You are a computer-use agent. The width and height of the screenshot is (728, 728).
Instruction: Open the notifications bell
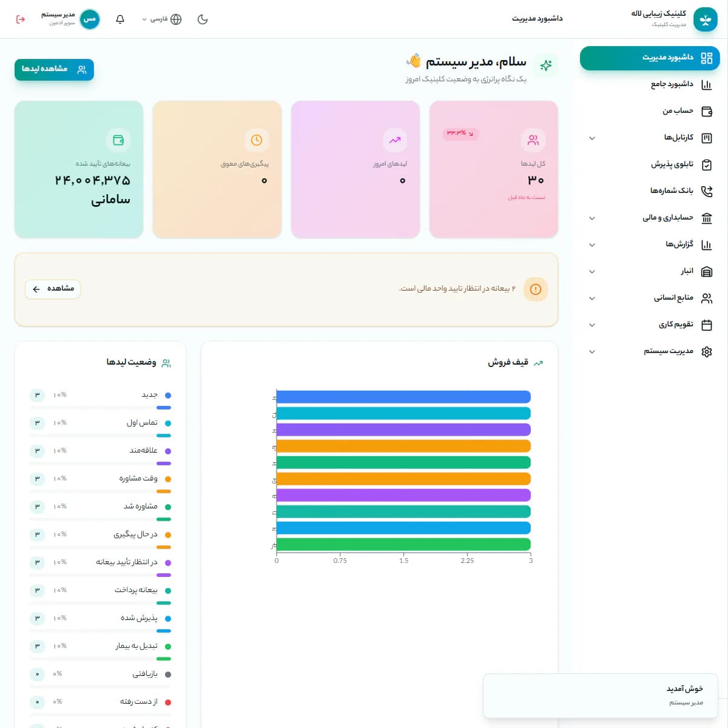tap(120, 19)
